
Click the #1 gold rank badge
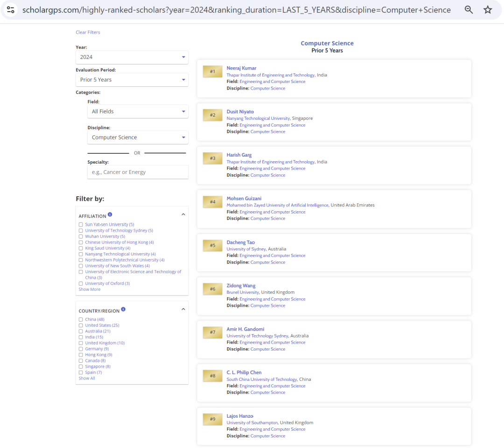(212, 71)
